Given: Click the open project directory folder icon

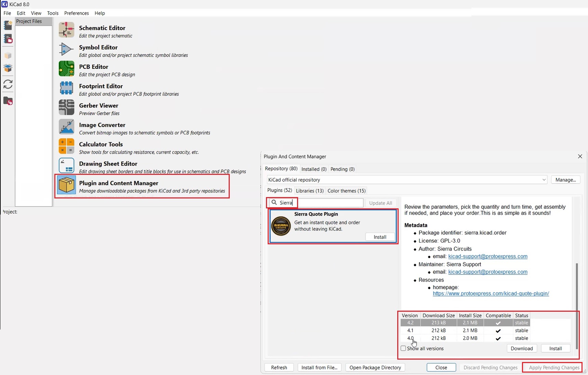Looking at the screenshot, I should click(8, 101).
